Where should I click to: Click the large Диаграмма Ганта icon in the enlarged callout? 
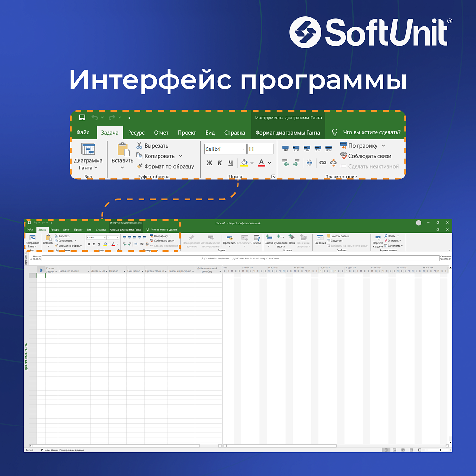point(89,149)
